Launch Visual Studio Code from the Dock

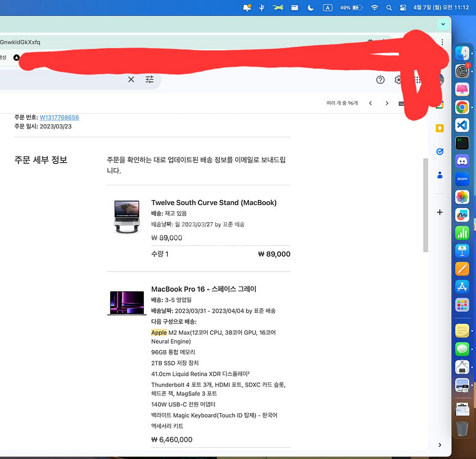click(462, 125)
